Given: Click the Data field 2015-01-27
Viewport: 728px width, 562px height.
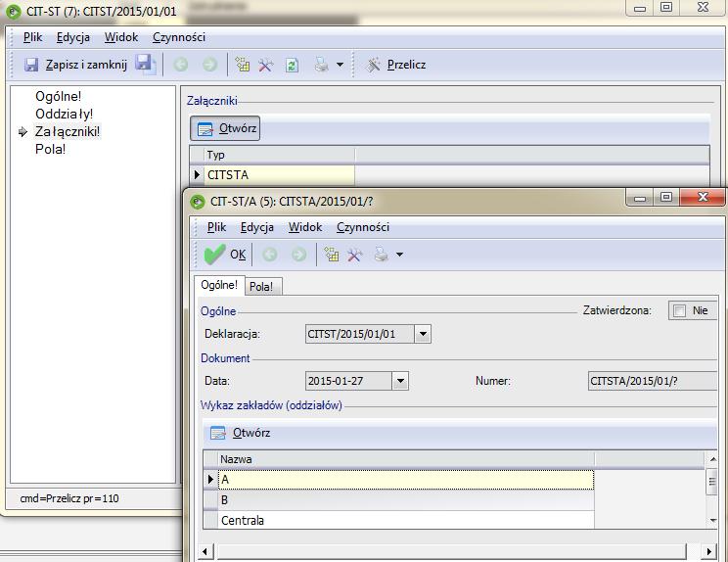Looking at the screenshot, I should (348, 381).
